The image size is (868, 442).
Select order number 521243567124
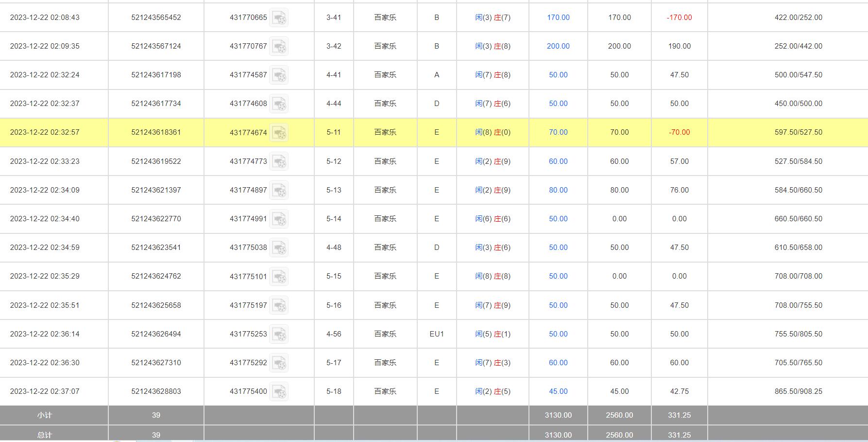156,46
